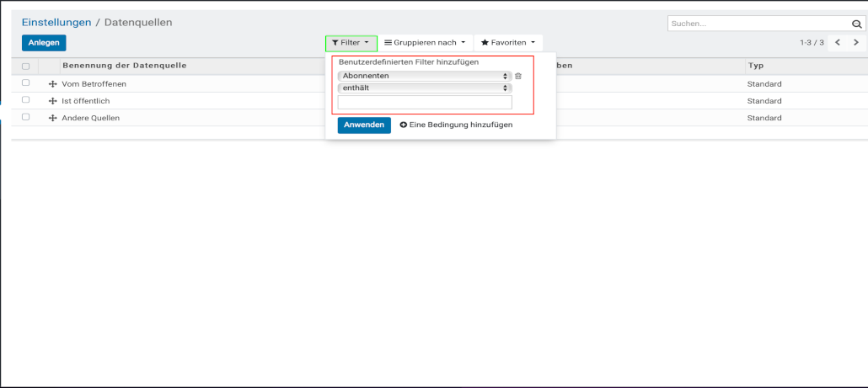Click the search magnifier icon
Screen dimensions: 868x388
coord(856,24)
